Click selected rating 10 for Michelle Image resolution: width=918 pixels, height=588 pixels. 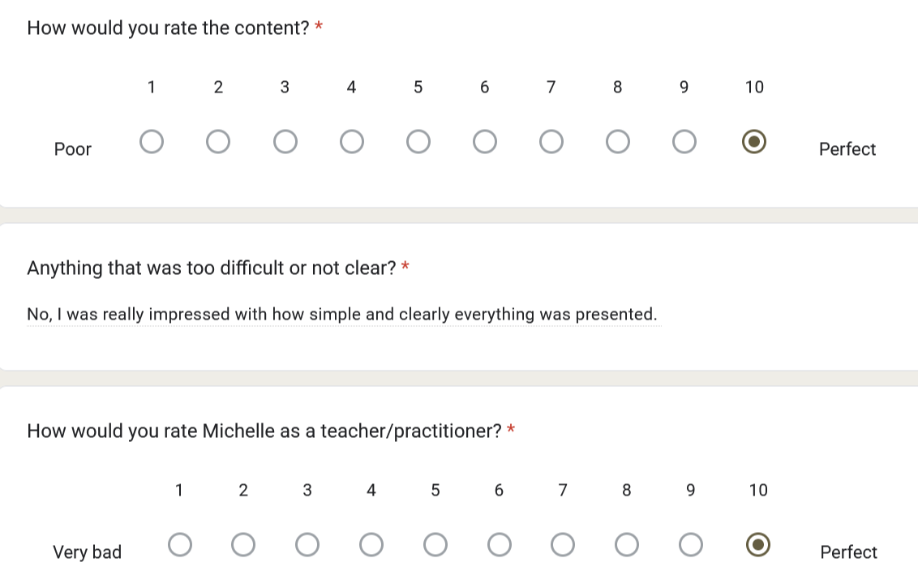click(x=758, y=545)
